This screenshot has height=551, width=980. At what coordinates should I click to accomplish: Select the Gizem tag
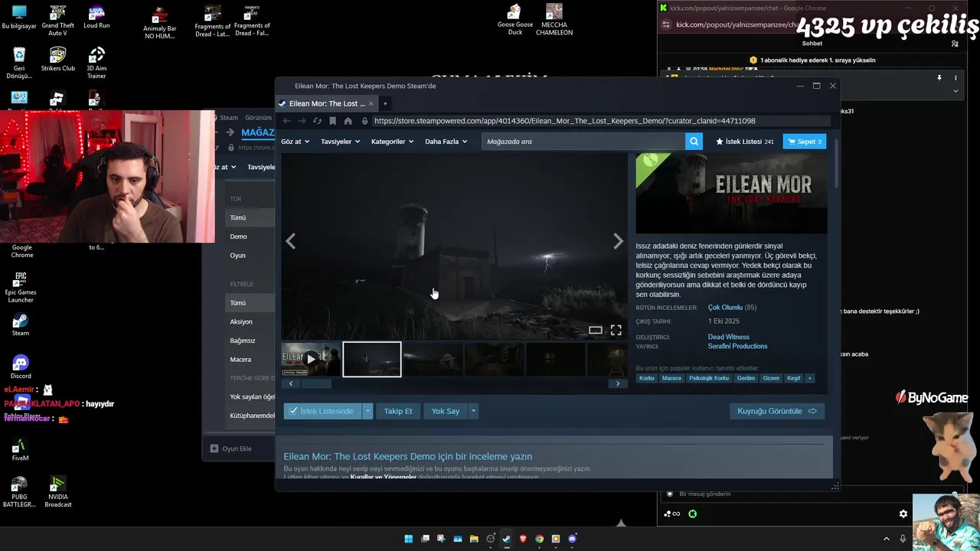pos(771,378)
